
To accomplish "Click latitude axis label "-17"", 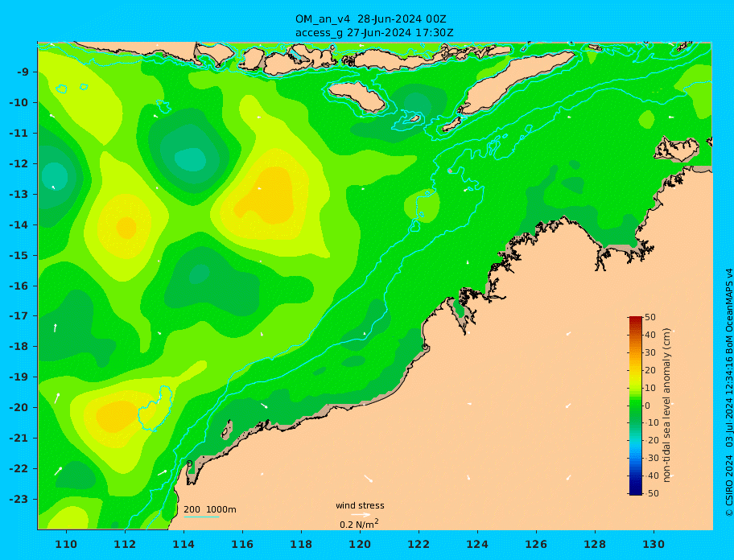I will 19,315.
